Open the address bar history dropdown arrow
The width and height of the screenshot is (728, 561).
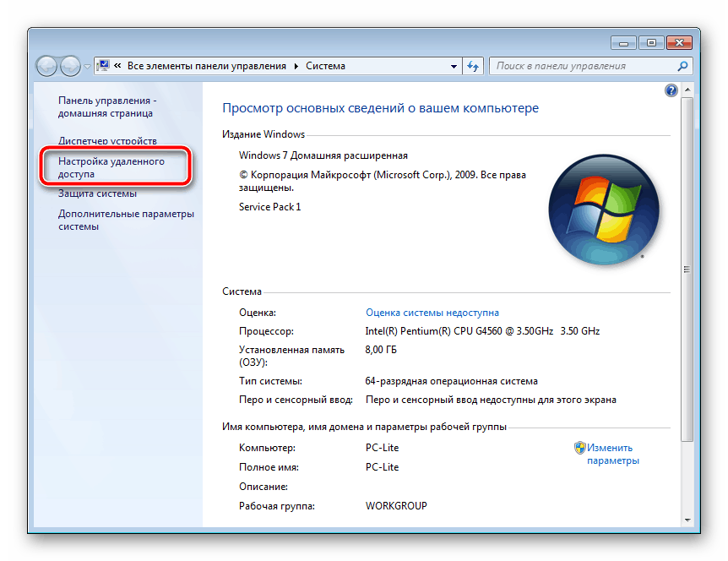[453, 65]
